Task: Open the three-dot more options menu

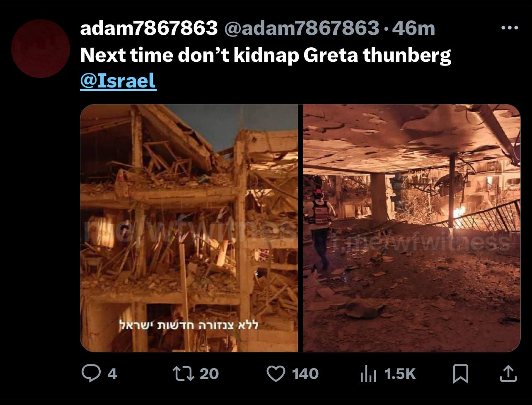Action: (510, 28)
